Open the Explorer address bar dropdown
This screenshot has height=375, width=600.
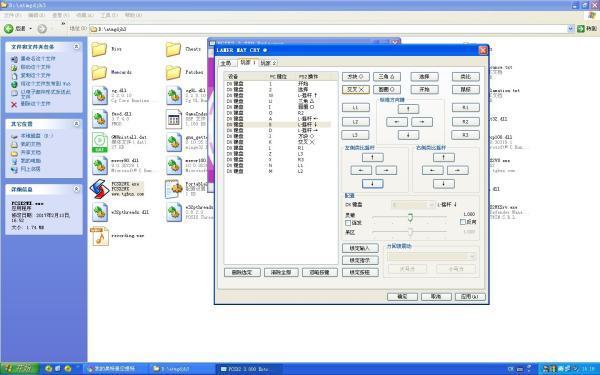pos(571,29)
